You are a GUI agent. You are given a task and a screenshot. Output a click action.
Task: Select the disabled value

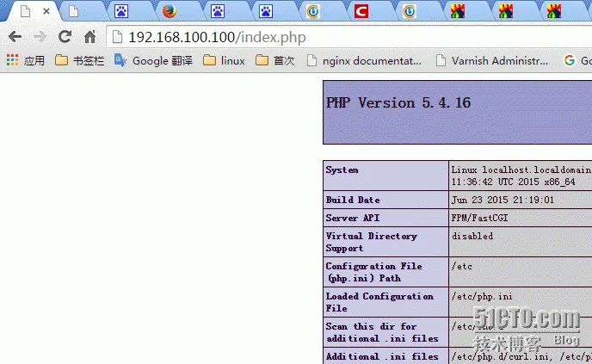click(x=472, y=236)
